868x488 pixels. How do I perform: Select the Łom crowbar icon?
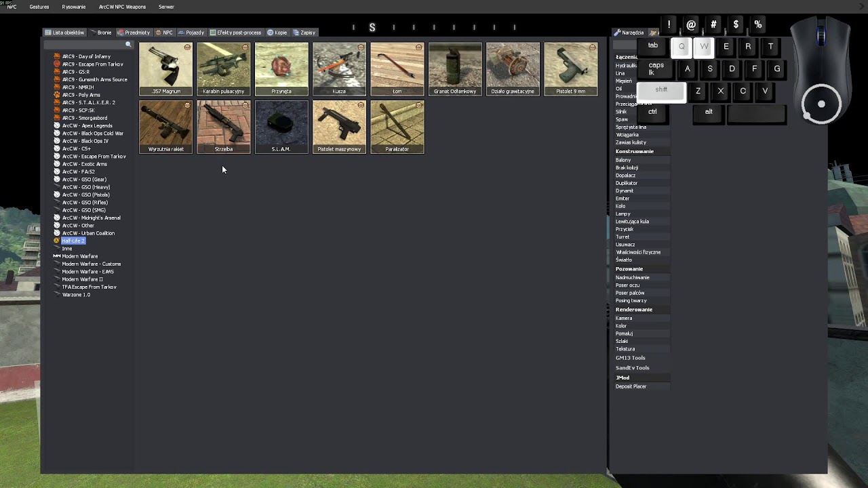pos(397,69)
